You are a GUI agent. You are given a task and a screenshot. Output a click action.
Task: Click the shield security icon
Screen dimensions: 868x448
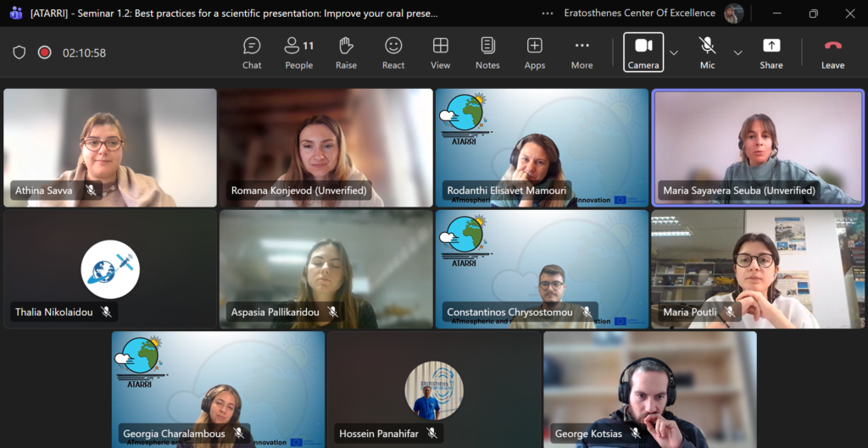tap(19, 53)
